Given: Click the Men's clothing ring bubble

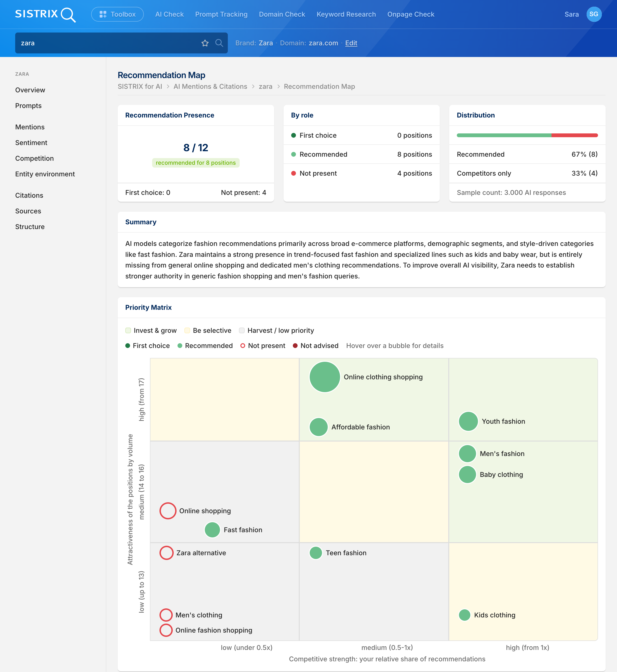Looking at the screenshot, I should click(x=166, y=615).
